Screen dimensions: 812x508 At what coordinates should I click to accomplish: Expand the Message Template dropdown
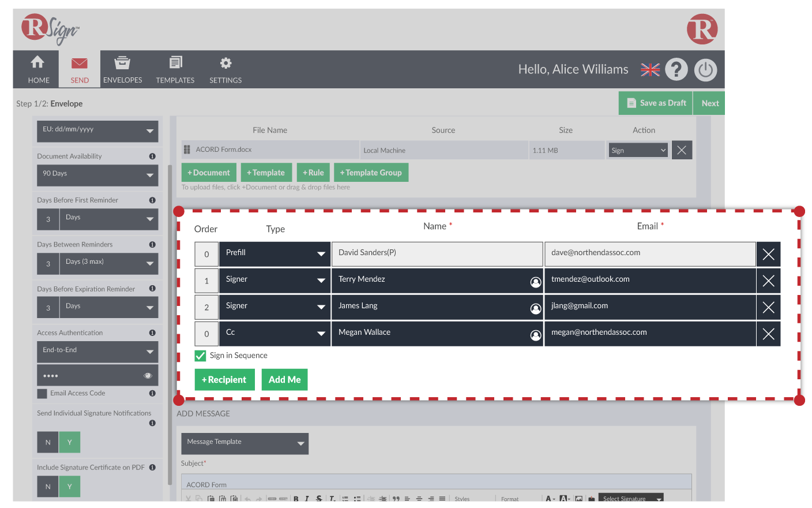245,443
